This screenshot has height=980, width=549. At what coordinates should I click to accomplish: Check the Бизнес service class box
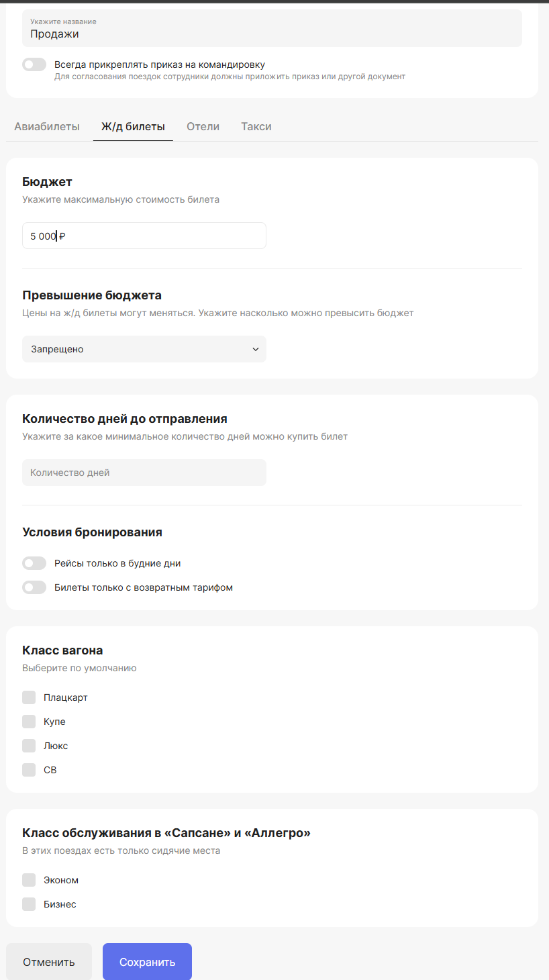pos(29,904)
